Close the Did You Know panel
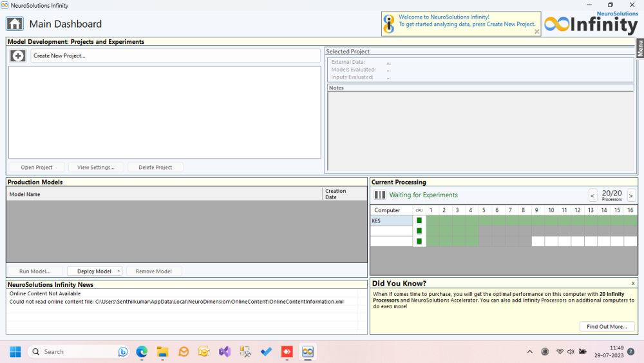The height and width of the screenshot is (363, 644). 633,283
